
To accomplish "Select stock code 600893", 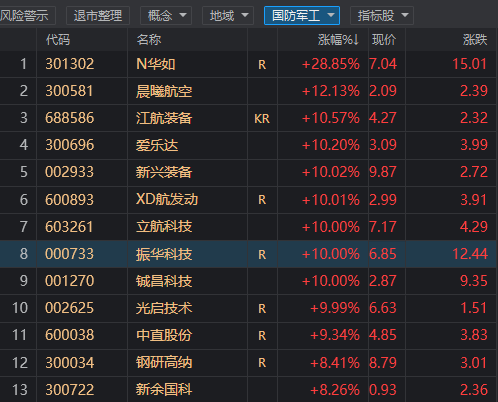I will click(x=70, y=199).
